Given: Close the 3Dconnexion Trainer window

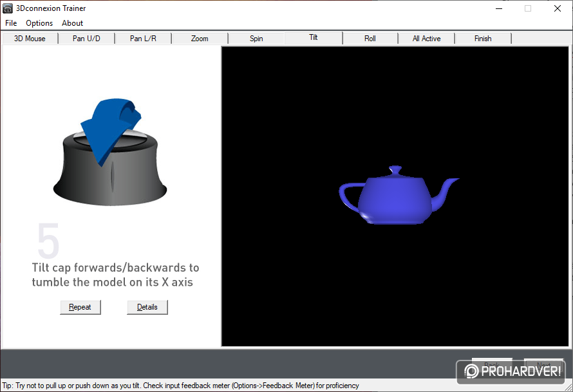Looking at the screenshot, I should (558, 8).
